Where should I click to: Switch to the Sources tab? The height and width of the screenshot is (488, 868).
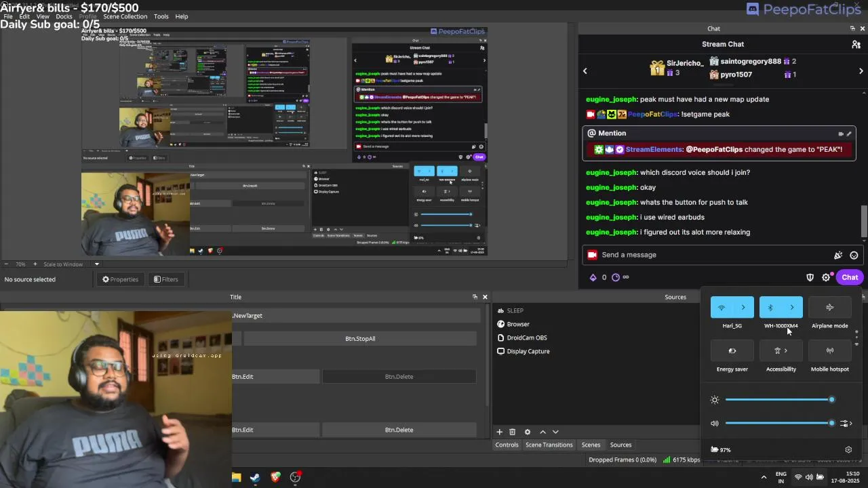point(620,445)
